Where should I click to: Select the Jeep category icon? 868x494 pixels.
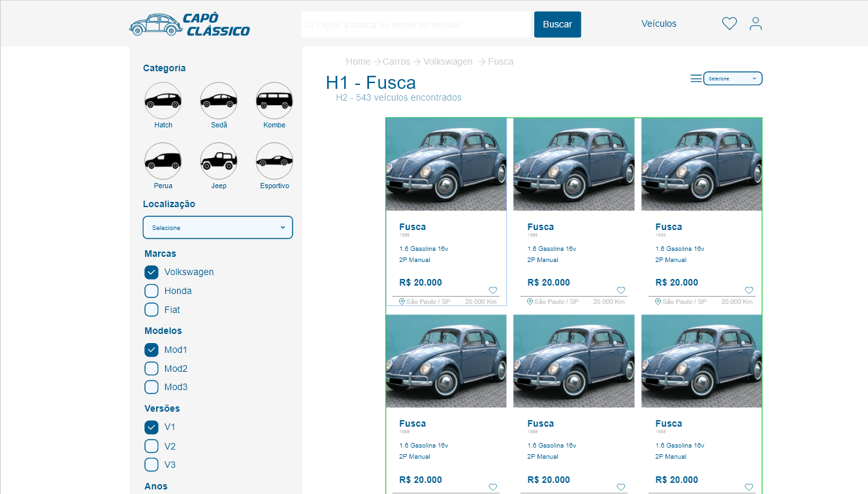(x=218, y=160)
